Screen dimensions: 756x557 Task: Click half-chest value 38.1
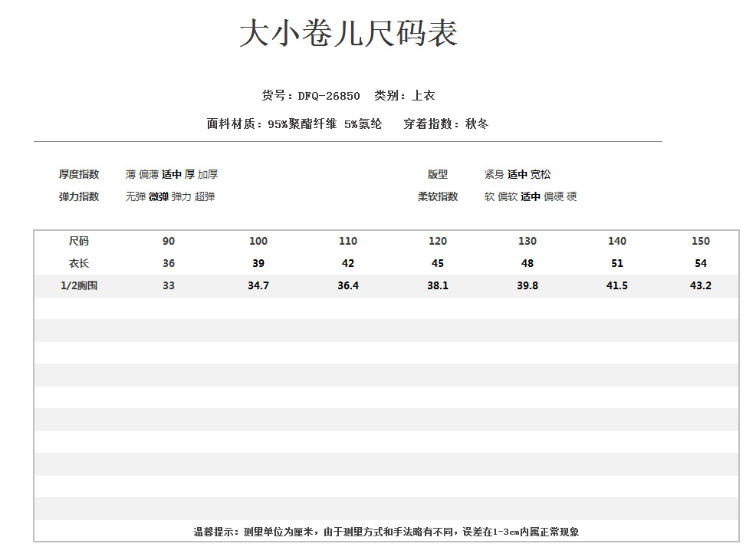438,285
